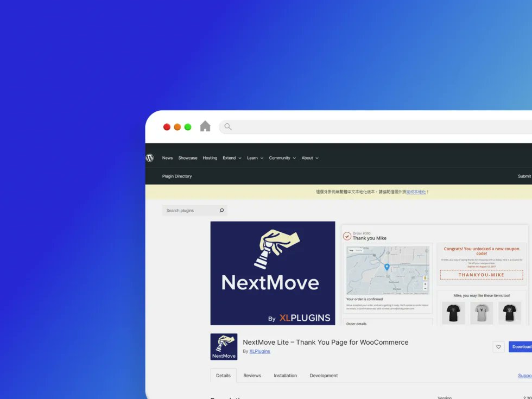Open the Hosting menu item

click(210, 158)
